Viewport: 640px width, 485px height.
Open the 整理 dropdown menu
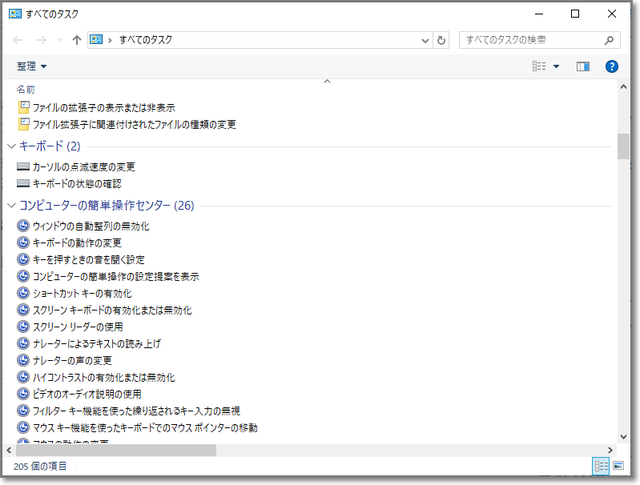32,66
